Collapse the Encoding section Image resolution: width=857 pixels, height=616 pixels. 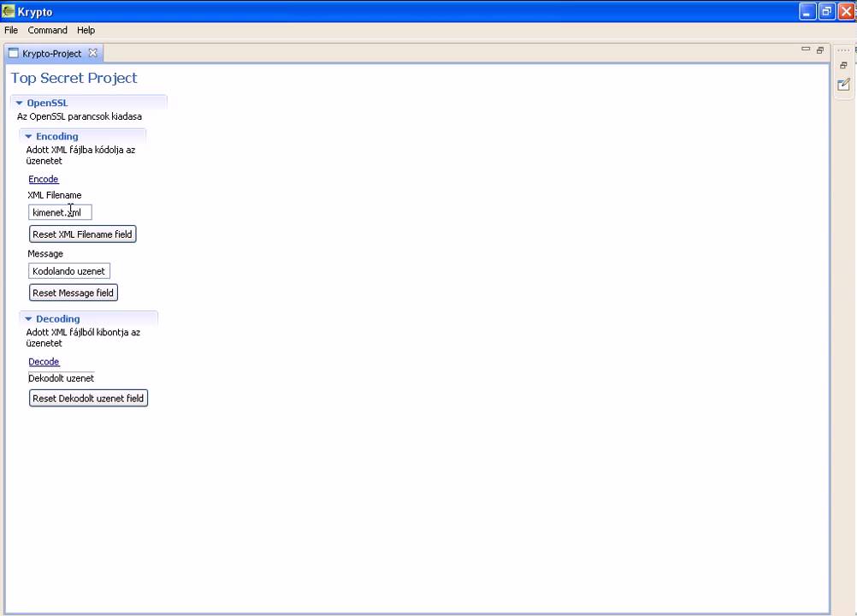pyautogui.click(x=28, y=136)
